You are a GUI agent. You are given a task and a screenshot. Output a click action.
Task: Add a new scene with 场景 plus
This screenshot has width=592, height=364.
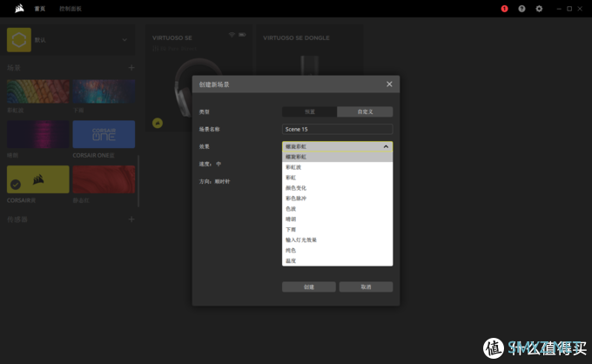[131, 68]
